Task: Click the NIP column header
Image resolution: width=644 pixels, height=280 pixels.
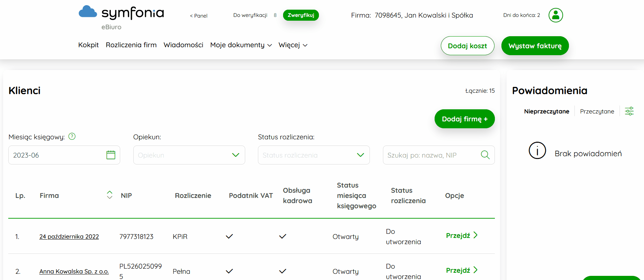Action: 126,196
